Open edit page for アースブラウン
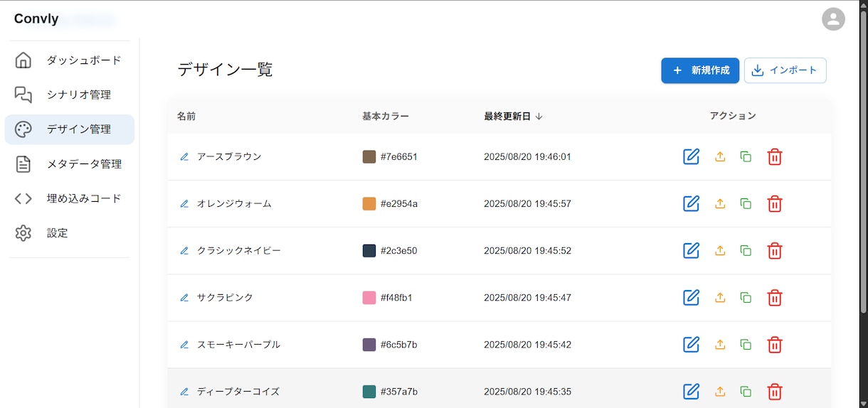The image size is (868, 408). point(691,156)
